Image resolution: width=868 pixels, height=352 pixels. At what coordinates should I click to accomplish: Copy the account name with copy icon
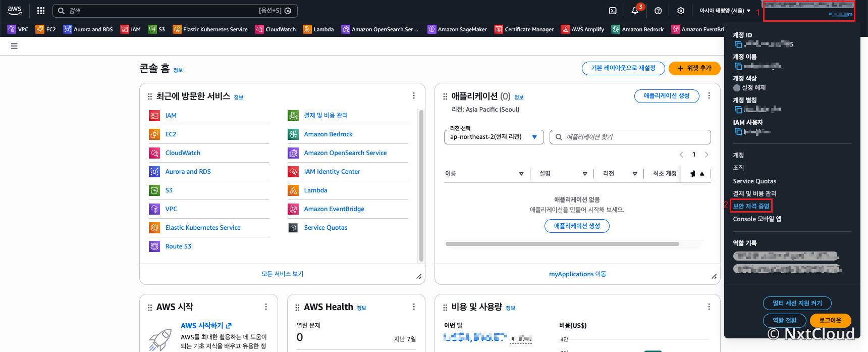738,66
